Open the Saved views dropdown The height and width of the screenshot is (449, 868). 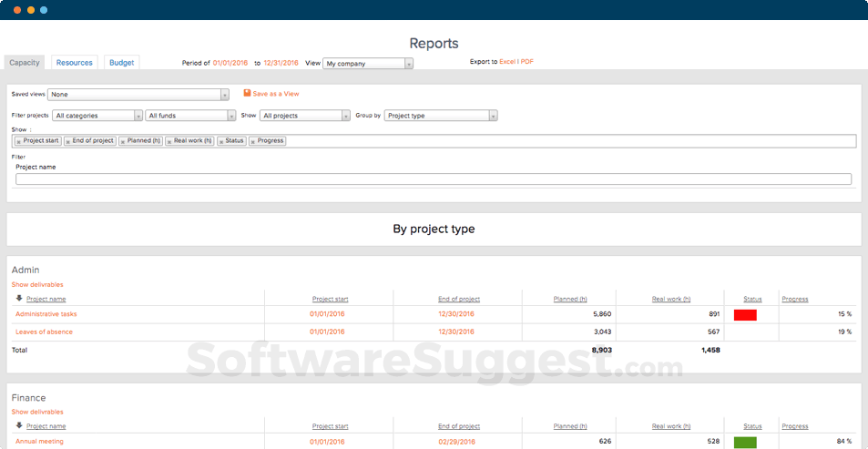click(138, 94)
